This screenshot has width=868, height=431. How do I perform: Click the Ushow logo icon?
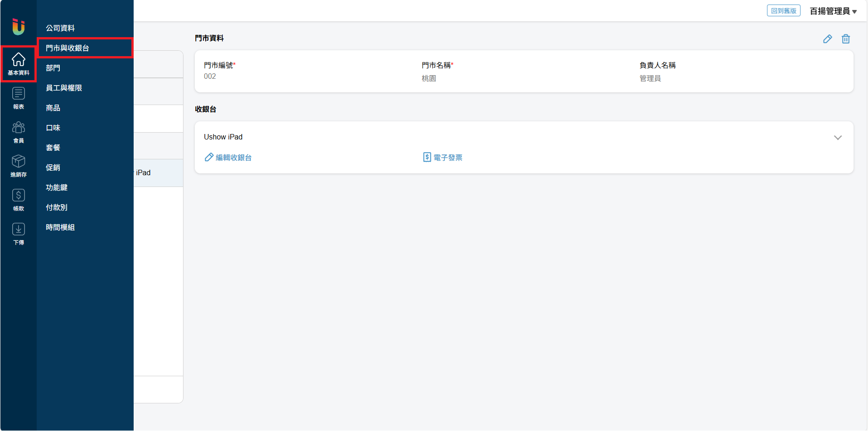[18, 27]
